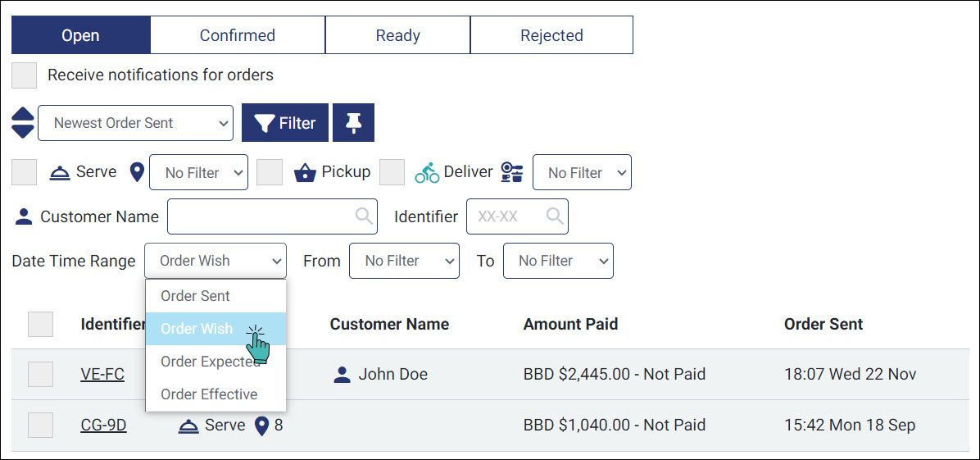Open order CG-9D link
This screenshot has height=460, width=980.
[104, 426]
